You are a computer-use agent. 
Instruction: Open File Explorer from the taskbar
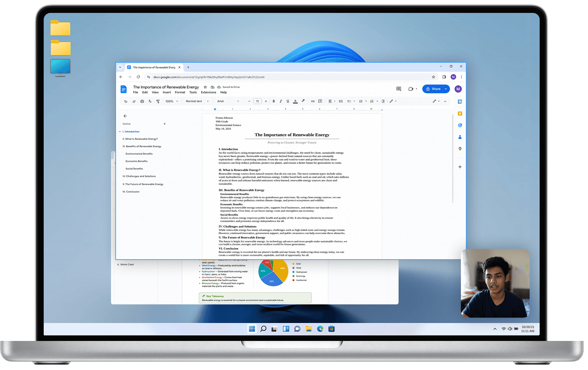pos(309,329)
